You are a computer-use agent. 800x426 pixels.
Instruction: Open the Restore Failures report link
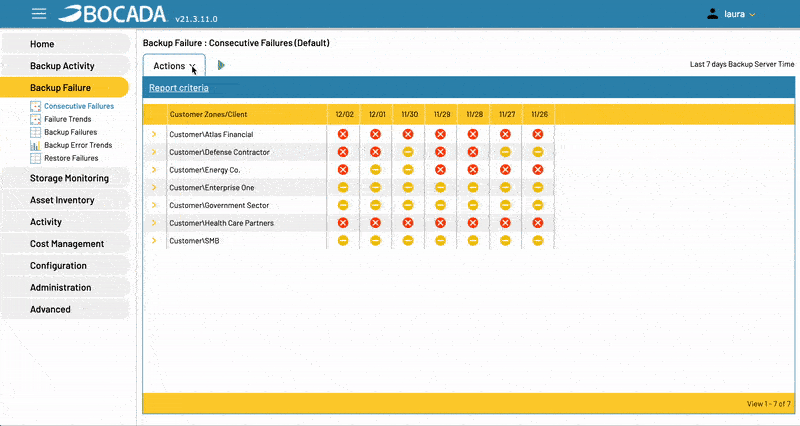(x=71, y=158)
